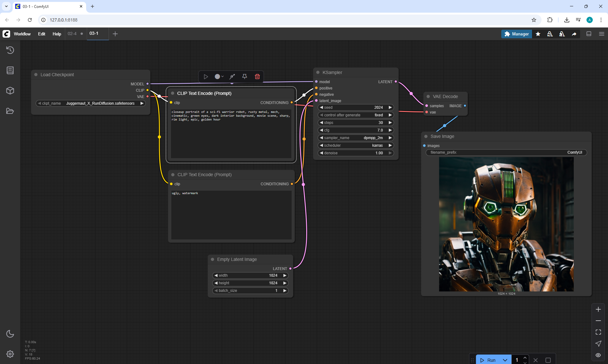Open the Workflow menu
Viewport: 608px width, 364px height.
point(22,34)
